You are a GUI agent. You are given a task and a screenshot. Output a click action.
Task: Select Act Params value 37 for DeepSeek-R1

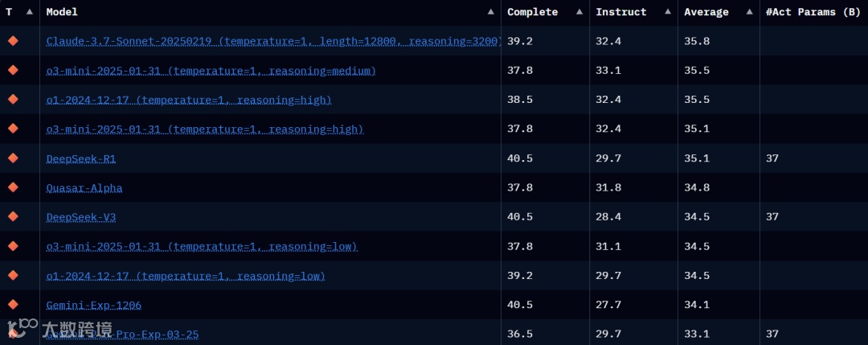click(x=772, y=158)
